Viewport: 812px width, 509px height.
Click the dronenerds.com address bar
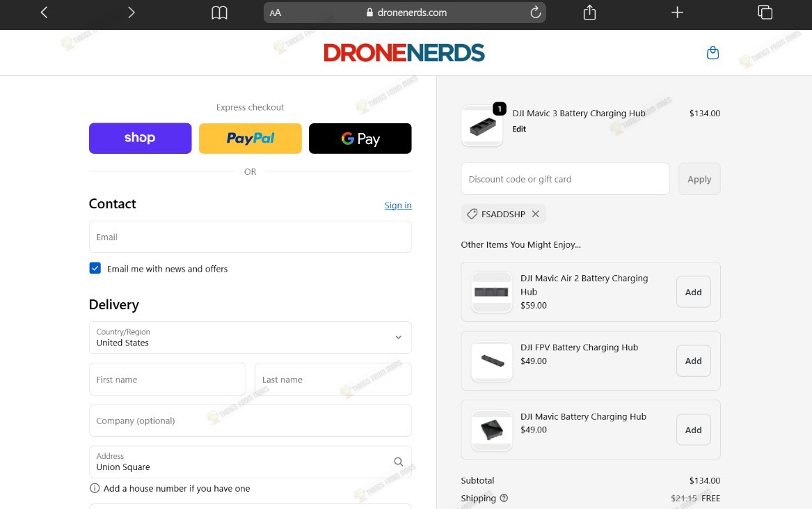pyautogui.click(x=404, y=13)
